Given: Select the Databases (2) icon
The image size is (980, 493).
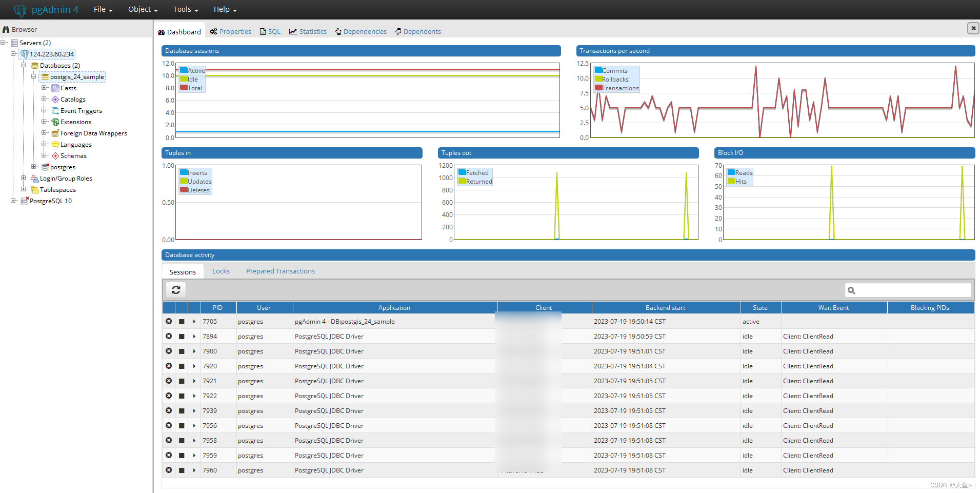Looking at the screenshot, I should (35, 66).
